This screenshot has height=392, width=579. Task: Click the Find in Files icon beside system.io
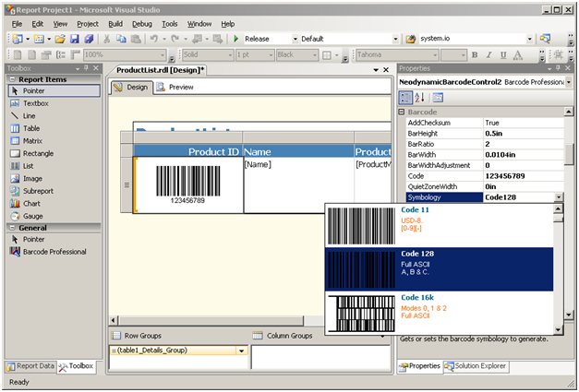(x=411, y=39)
